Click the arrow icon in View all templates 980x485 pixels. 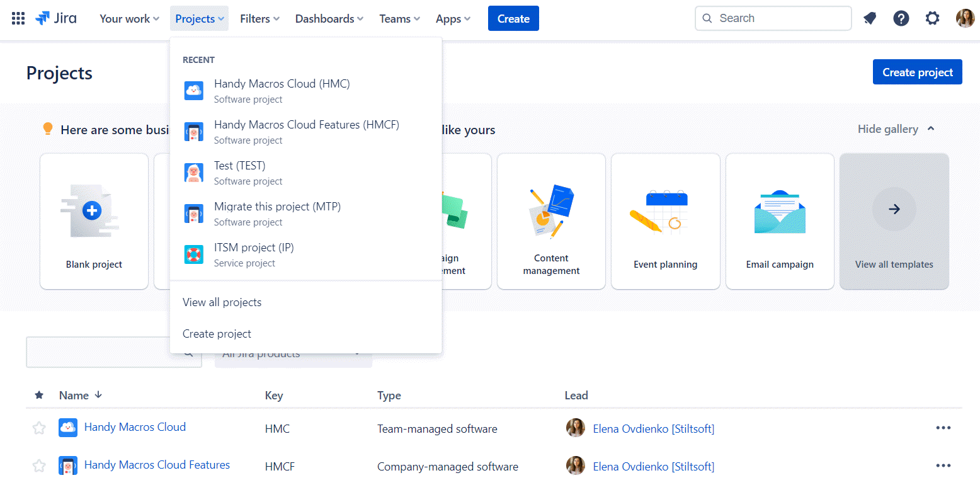click(894, 209)
